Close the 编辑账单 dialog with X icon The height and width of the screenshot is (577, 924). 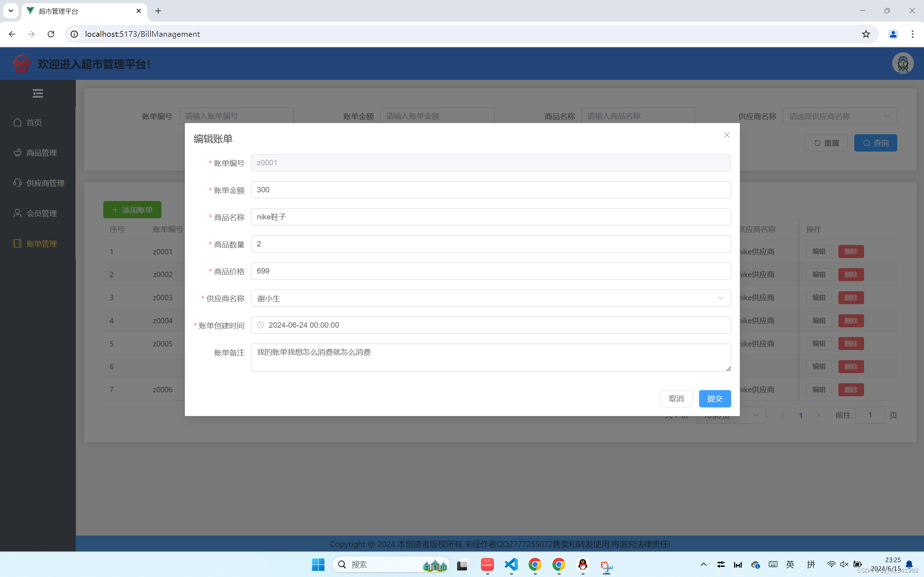click(x=726, y=135)
